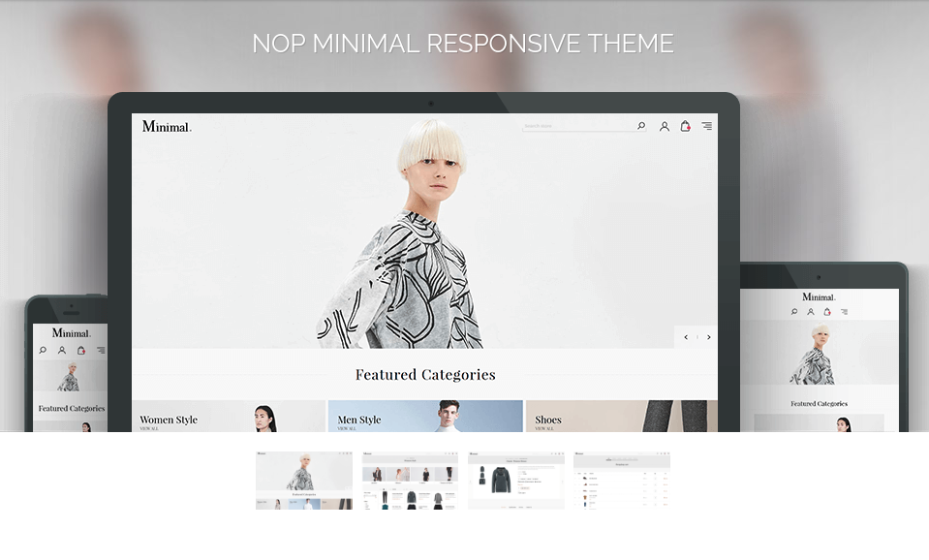Click the search icon on phone mockup
The width and height of the screenshot is (929, 560).
[43, 350]
